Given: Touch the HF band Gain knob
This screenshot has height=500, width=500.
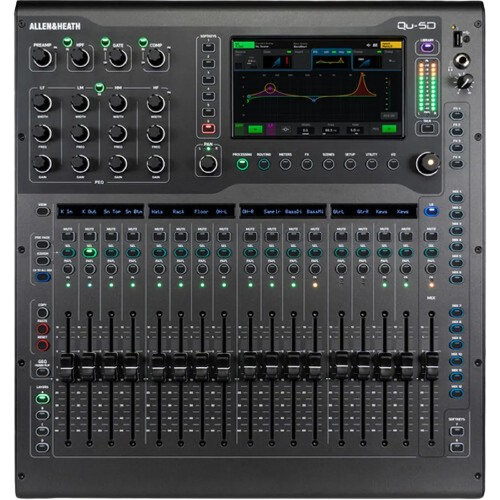Looking at the screenshot, I should tap(155, 163).
